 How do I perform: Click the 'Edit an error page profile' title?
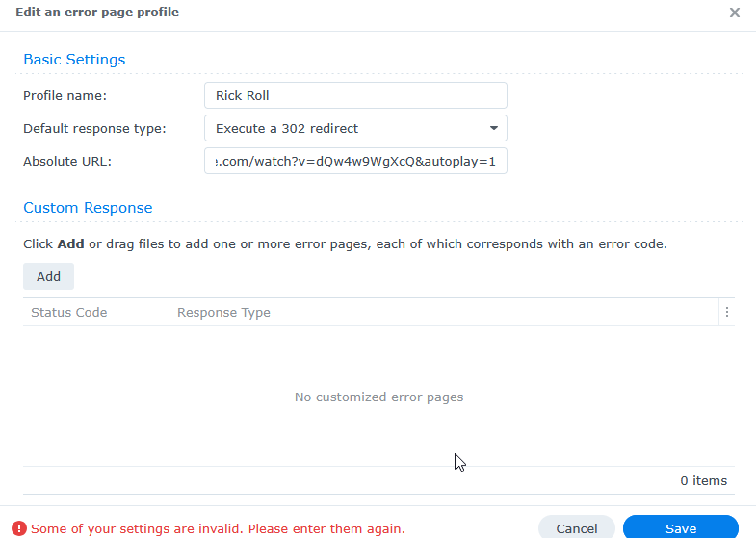(97, 13)
